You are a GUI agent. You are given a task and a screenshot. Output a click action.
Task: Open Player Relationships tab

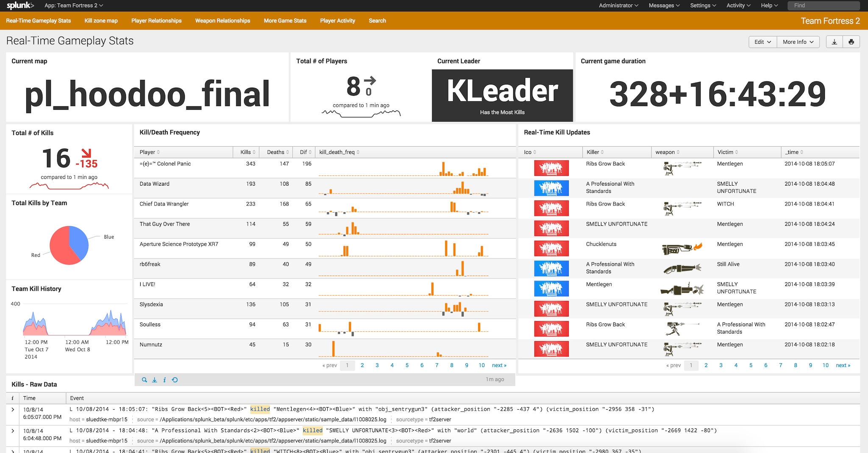coord(156,21)
